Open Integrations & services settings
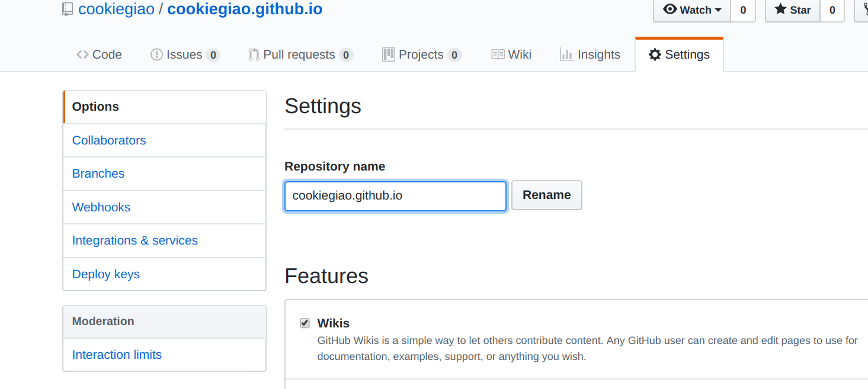868x389 pixels. (165, 240)
